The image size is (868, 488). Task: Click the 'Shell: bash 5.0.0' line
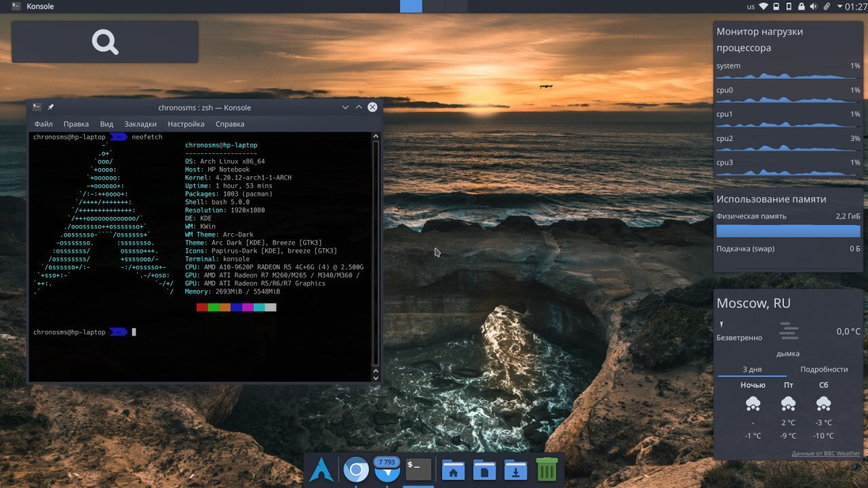coord(217,202)
